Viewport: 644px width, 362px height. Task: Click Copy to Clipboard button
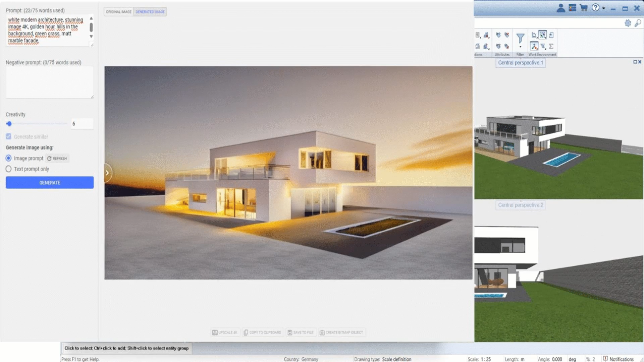pyautogui.click(x=263, y=333)
